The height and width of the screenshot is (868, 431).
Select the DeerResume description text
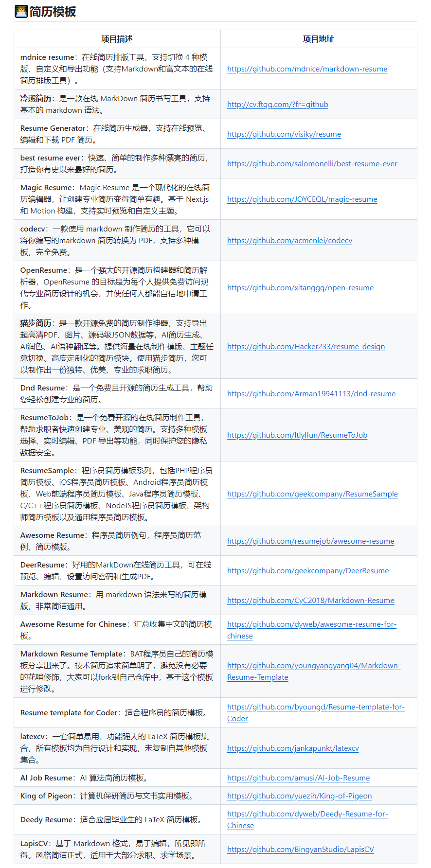point(117,571)
